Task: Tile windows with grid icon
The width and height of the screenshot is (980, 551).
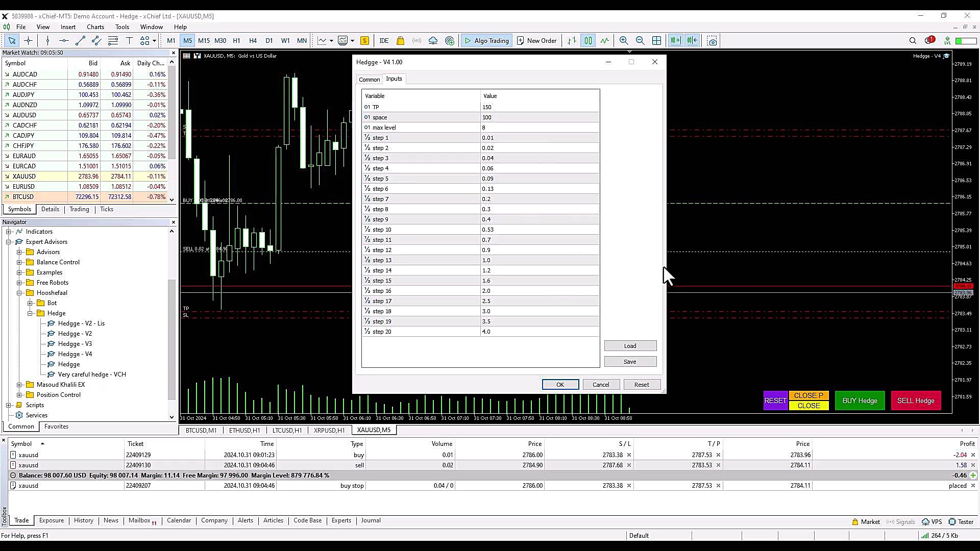Action: [x=657, y=41]
